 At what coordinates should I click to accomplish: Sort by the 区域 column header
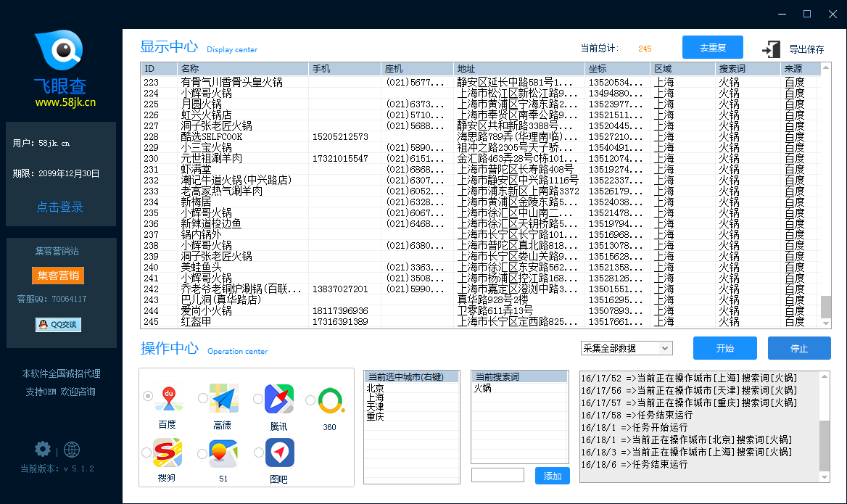(682, 69)
